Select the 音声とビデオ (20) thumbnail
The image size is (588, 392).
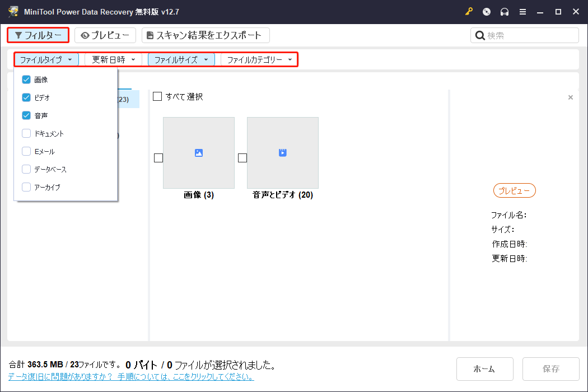(x=282, y=152)
